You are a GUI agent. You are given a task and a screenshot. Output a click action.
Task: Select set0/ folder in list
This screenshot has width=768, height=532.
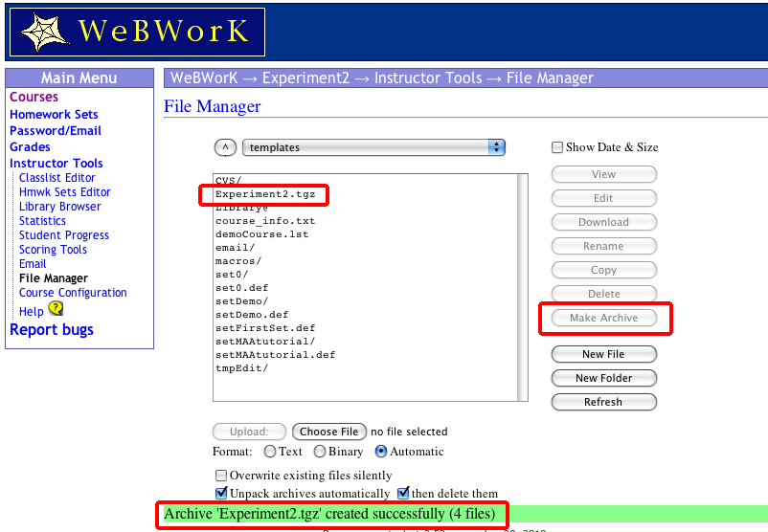[x=232, y=275]
